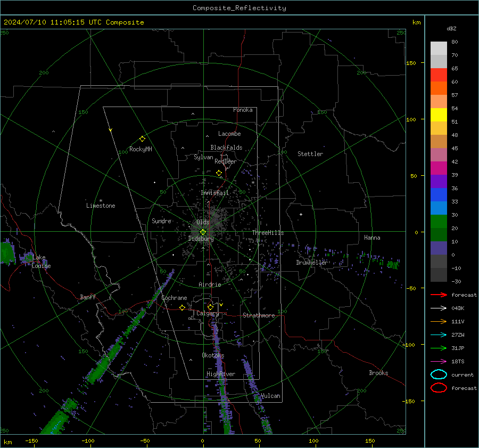Screen dimensions: 479x448
Task: Click the Hanna label
Action: pyautogui.click(x=372, y=238)
